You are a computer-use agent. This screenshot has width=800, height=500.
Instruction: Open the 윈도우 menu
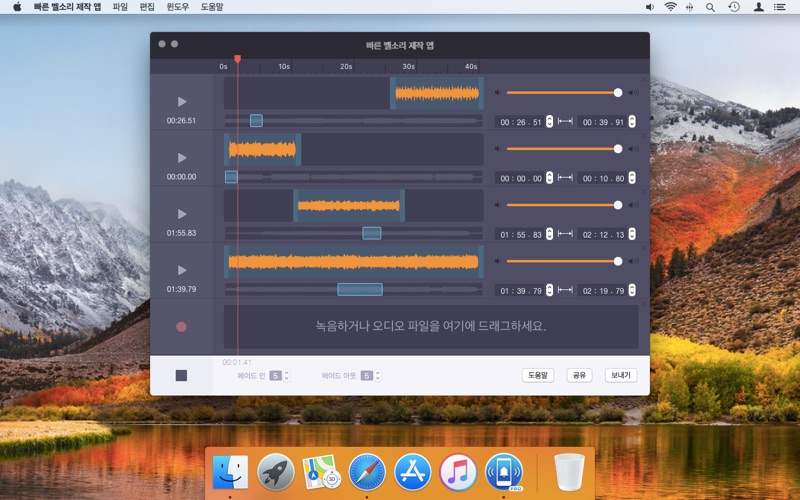(x=177, y=7)
